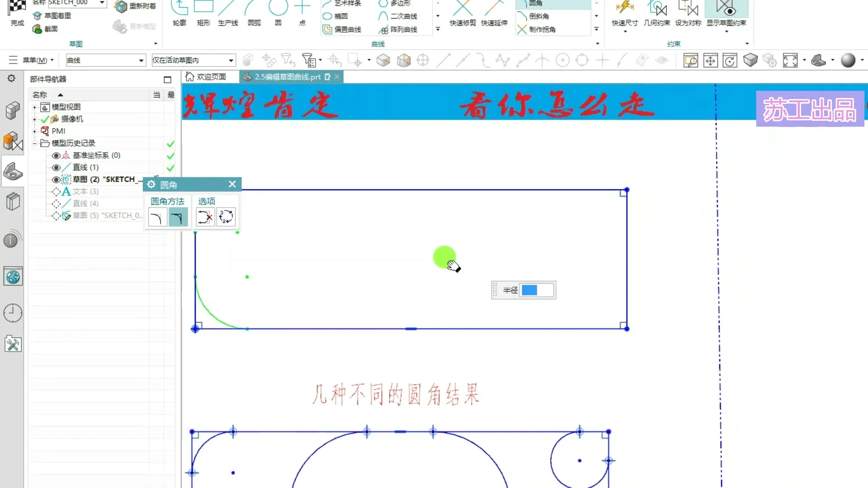Expand the 模型视图 tree node

35,107
